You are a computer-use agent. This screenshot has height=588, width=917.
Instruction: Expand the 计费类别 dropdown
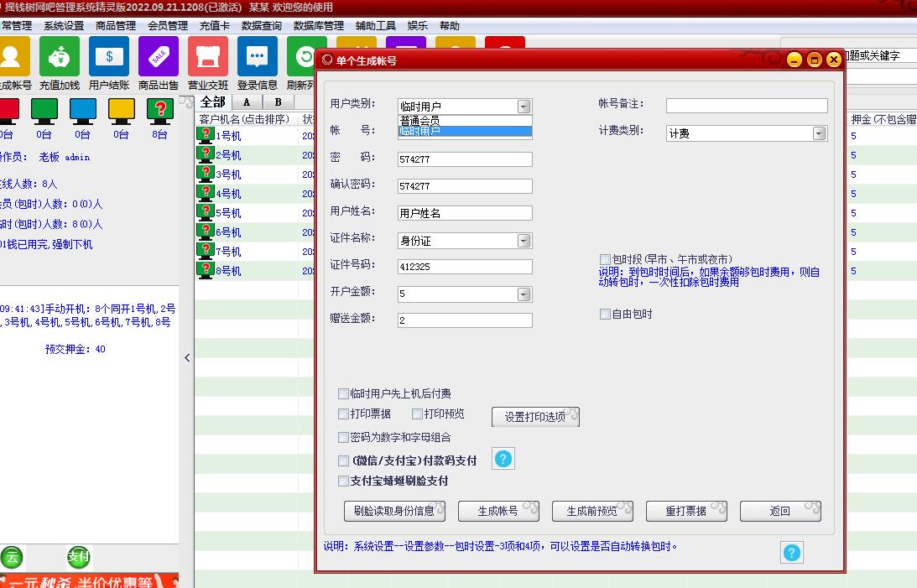819,133
